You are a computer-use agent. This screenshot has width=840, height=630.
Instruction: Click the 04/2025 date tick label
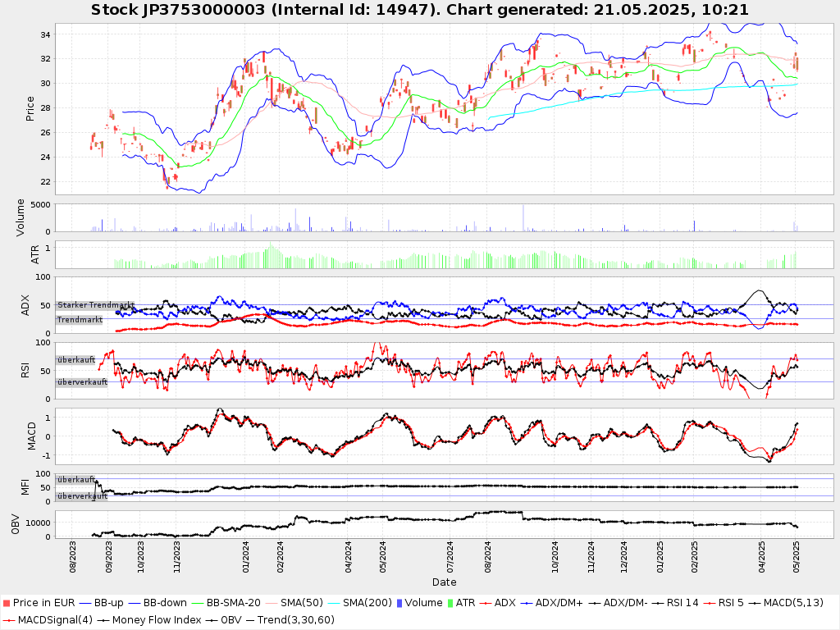(761, 557)
